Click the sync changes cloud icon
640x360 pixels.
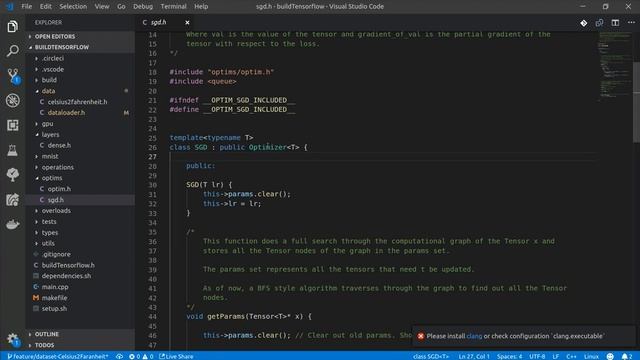point(119,356)
